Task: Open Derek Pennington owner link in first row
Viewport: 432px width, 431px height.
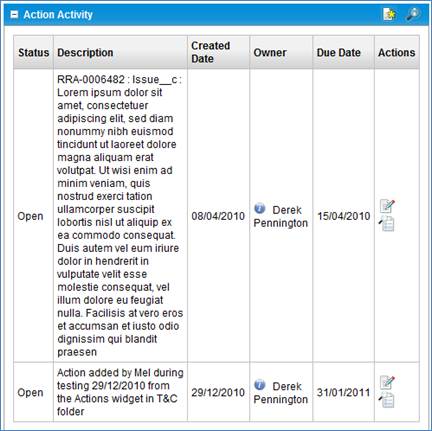Action: pos(281,216)
